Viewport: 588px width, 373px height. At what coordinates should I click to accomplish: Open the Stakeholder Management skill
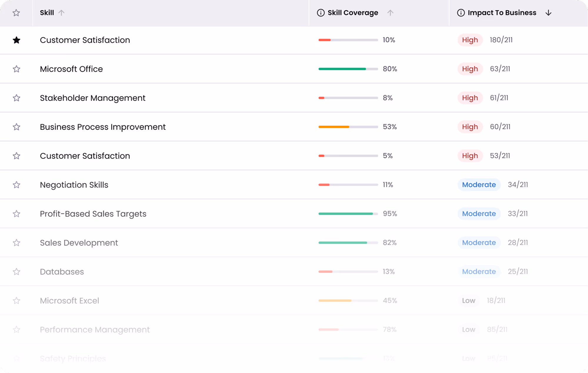pos(92,98)
